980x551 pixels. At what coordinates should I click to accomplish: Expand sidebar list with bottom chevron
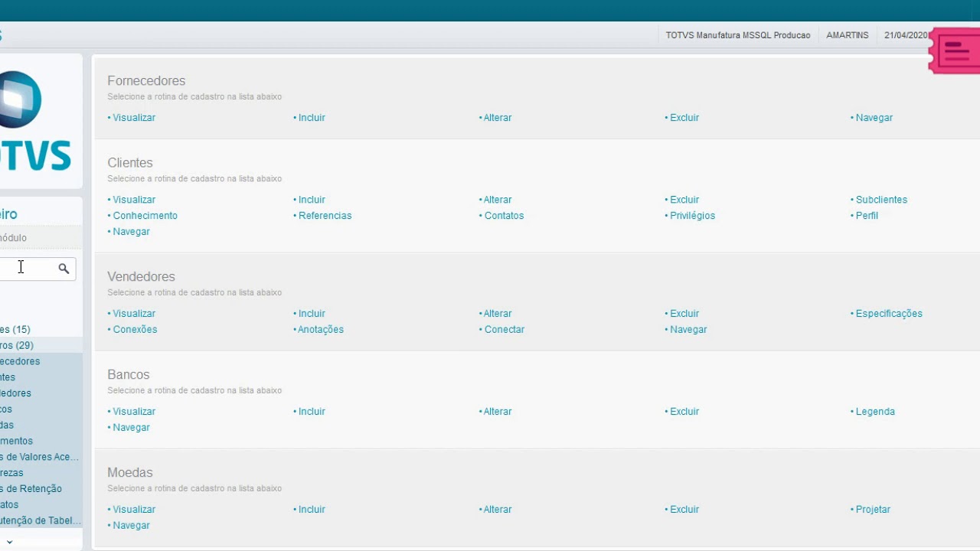[9, 542]
